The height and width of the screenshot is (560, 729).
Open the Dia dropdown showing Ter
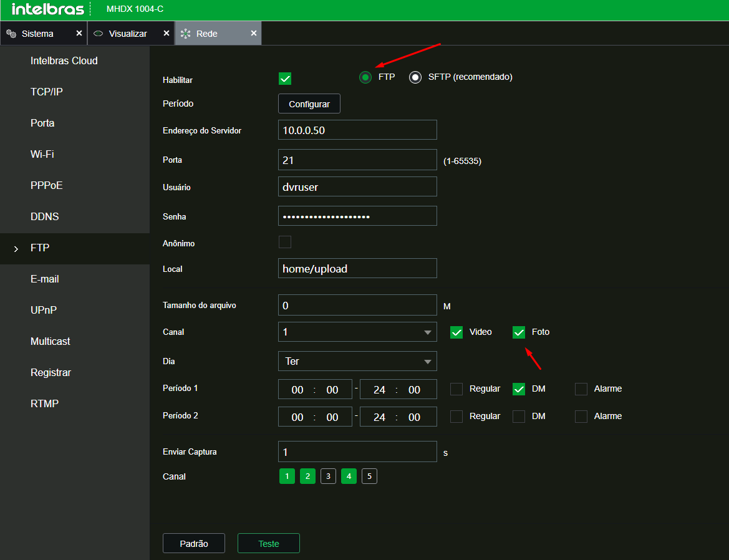point(357,361)
